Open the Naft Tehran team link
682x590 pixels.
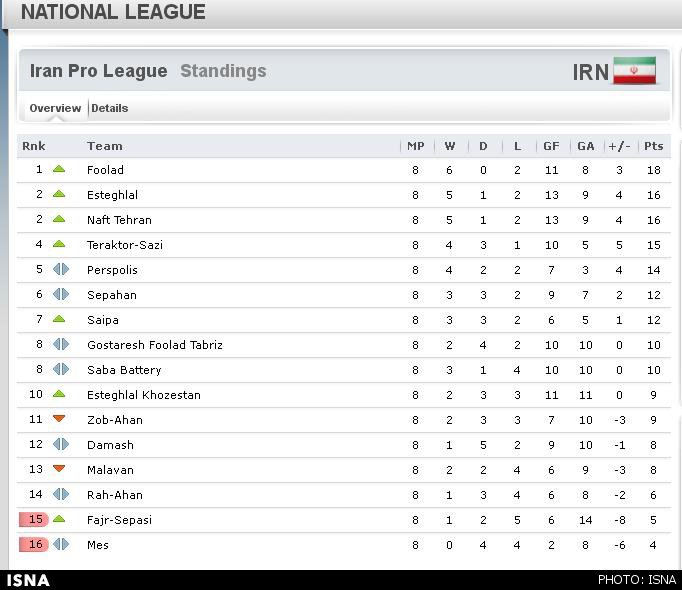[119, 220]
